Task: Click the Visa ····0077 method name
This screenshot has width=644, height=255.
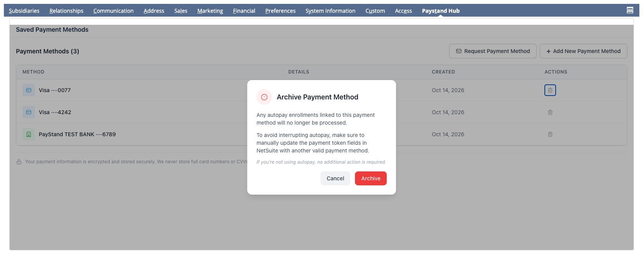Action: [55, 90]
